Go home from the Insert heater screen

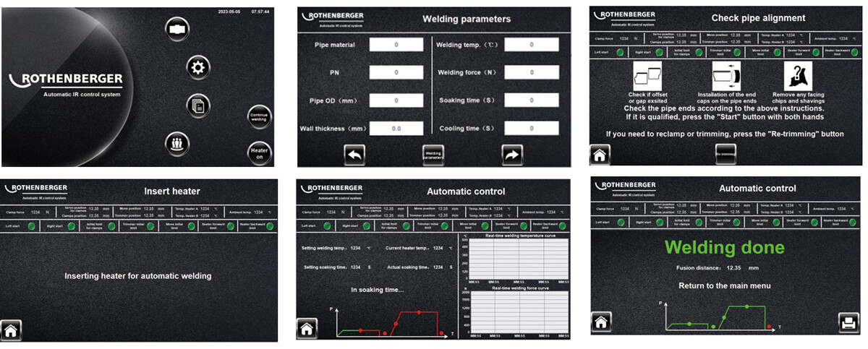tap(12, 329)
